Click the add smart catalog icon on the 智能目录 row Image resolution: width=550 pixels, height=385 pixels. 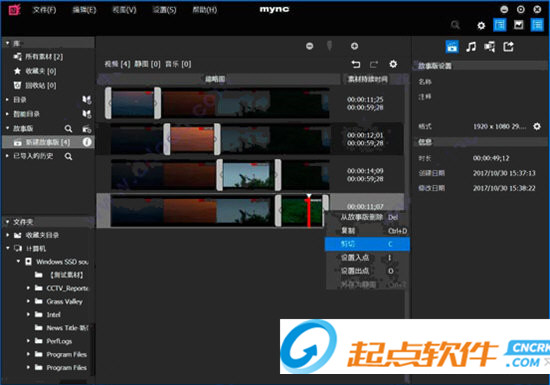click(87, 114)
